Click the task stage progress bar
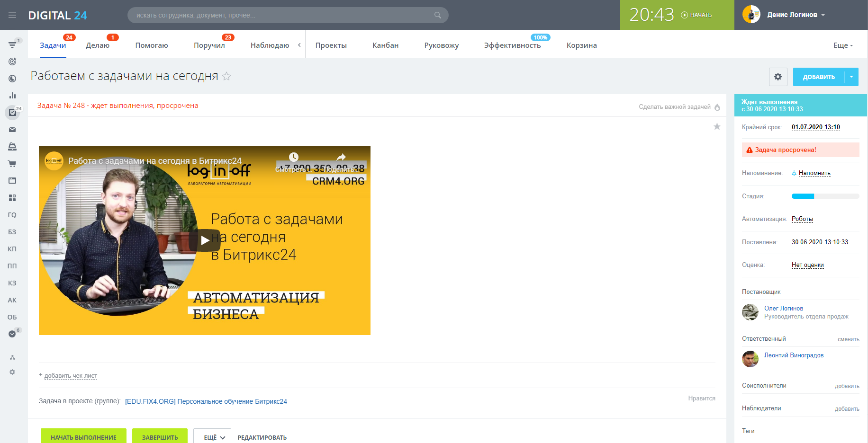 [825, 196]
